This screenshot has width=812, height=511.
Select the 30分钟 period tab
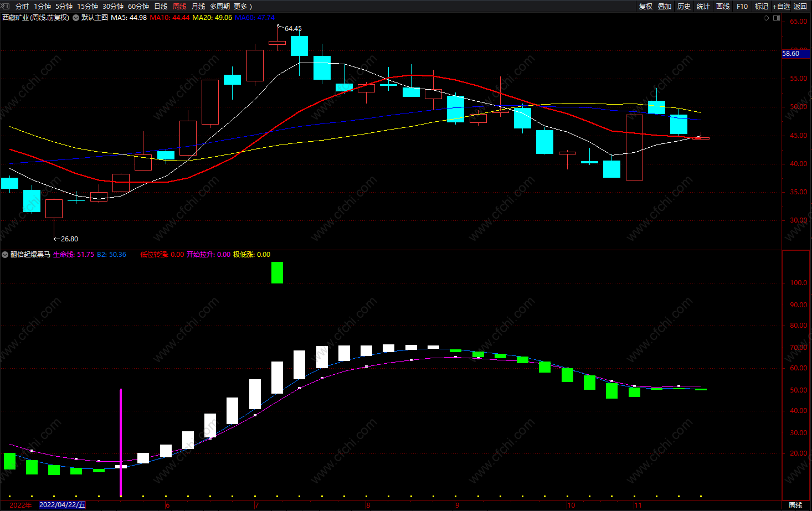113,7
